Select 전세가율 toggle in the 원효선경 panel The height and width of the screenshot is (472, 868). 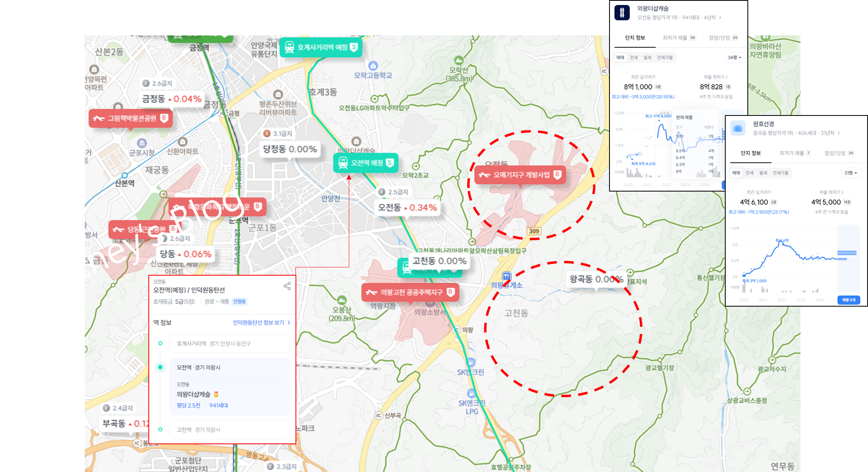pyautogui.click(x=780, y=173)
